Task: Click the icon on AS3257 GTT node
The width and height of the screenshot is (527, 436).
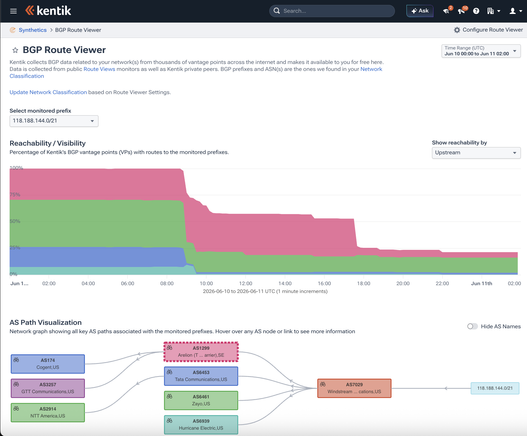Action: 16,384
